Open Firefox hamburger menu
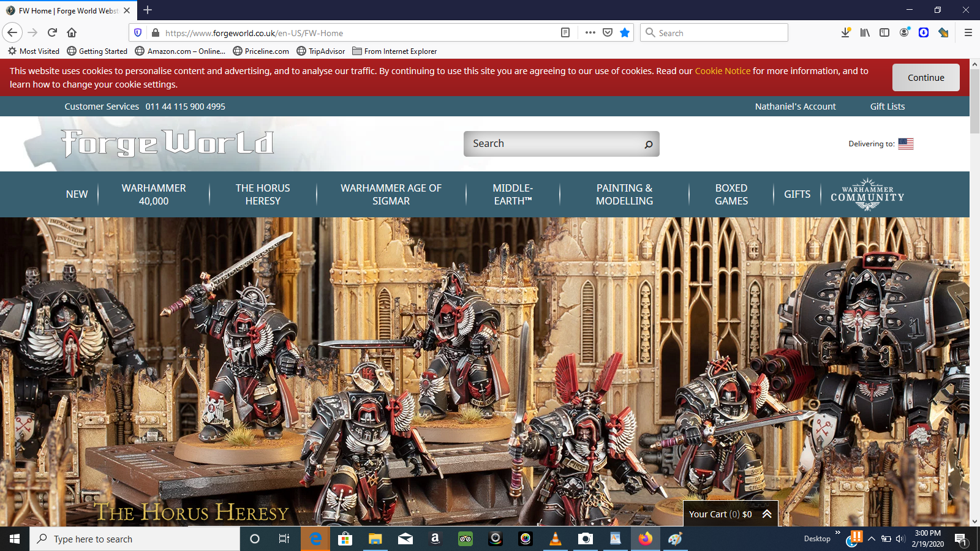Screen dimensions: 980x551 point(968,32)
